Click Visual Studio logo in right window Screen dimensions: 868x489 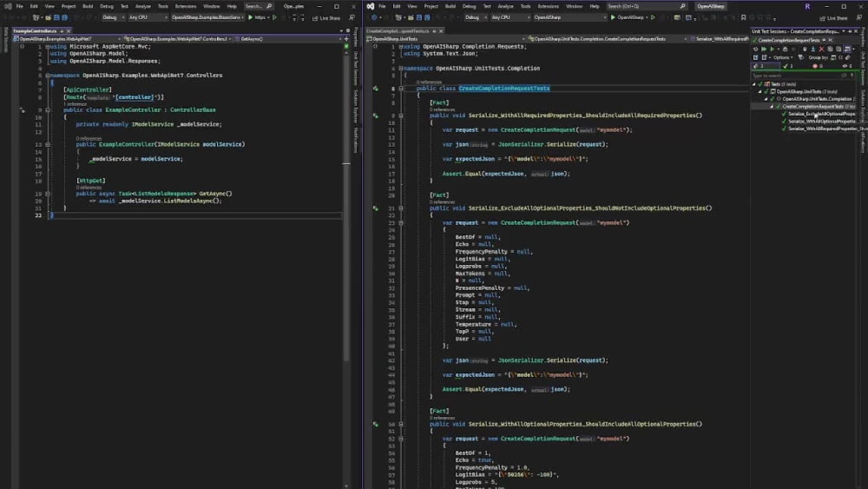[371, 6]
